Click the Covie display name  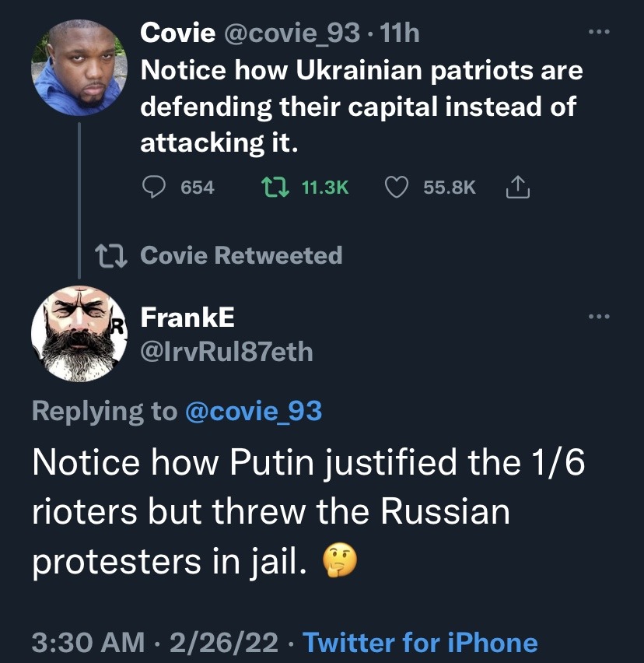tap(177, 33)
